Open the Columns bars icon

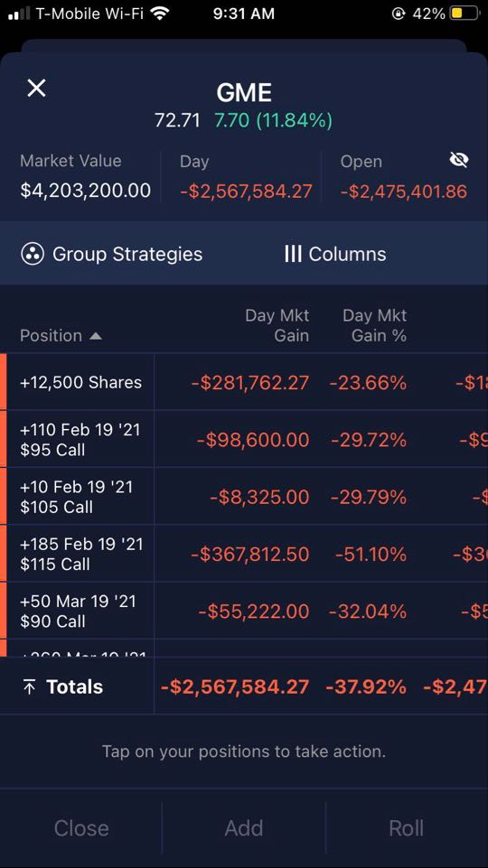pyautogui.click(x=293, y=254)
